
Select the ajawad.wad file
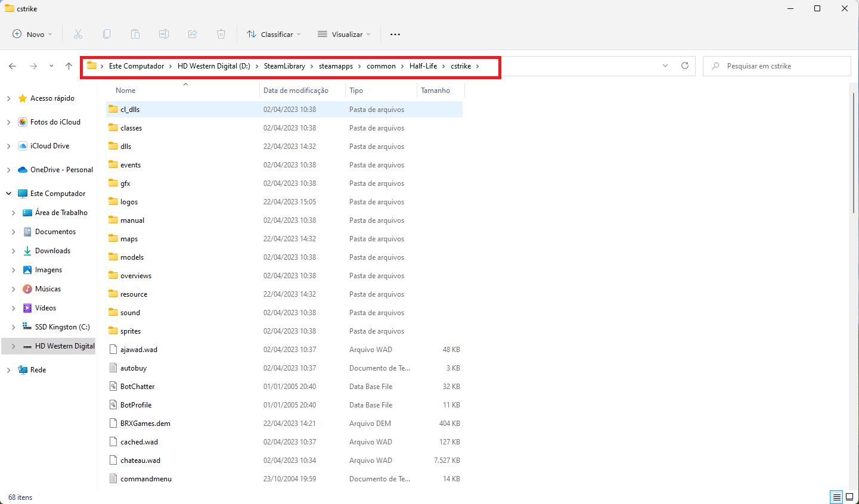[x=284, y=350]
